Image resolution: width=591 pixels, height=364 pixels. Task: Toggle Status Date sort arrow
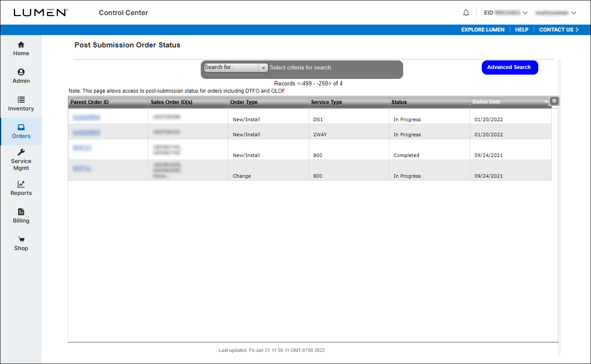click(x=546, y=102)
